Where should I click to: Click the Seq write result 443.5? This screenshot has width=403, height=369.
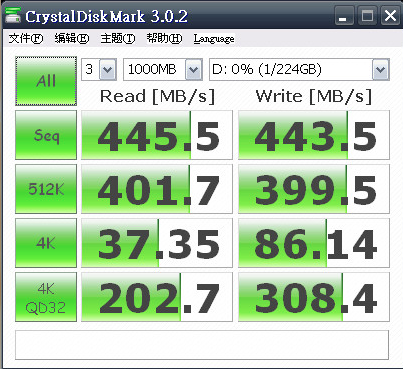point(314,135)
